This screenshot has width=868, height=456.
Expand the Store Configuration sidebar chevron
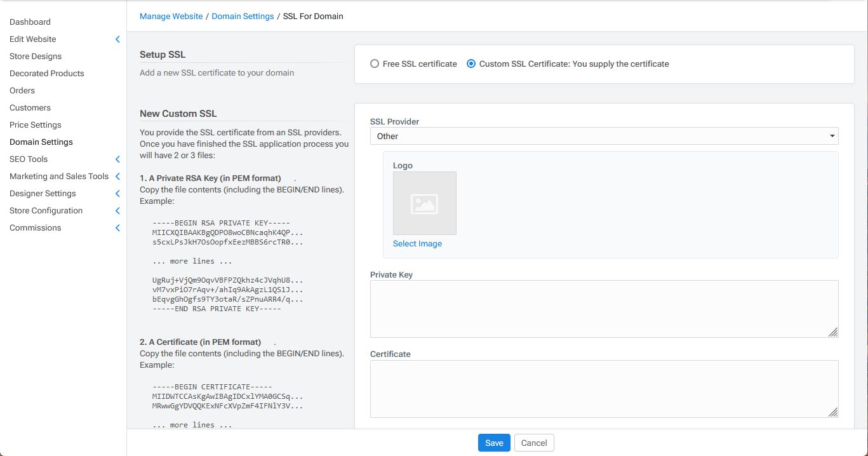click(117, 210)
